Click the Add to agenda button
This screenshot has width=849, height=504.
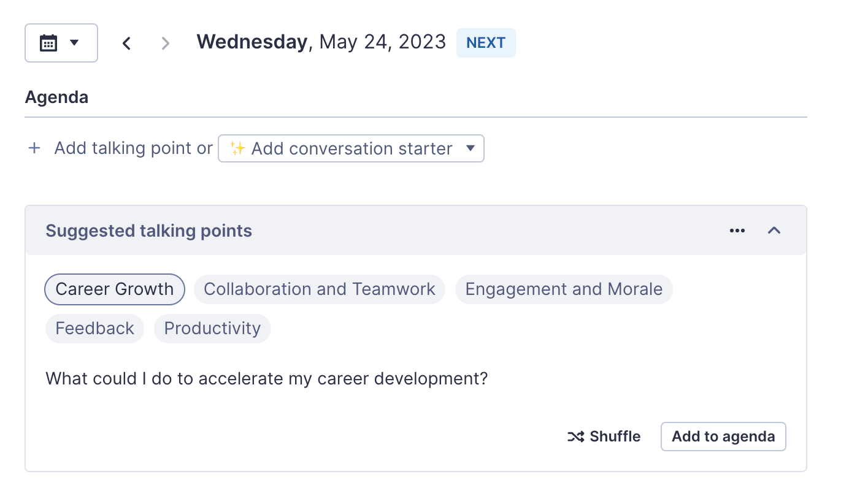pos(723,437)
